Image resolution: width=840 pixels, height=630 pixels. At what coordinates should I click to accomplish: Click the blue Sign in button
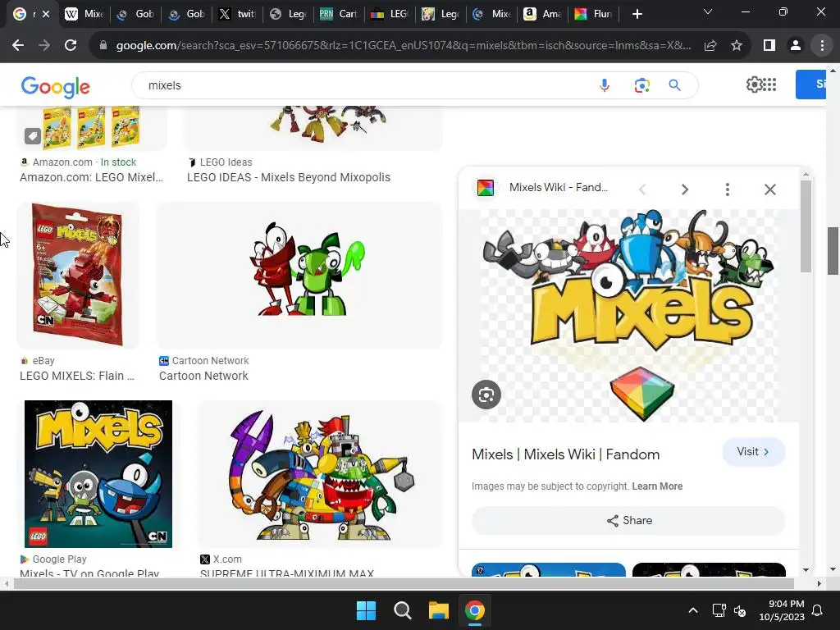(x=810, y=84)
